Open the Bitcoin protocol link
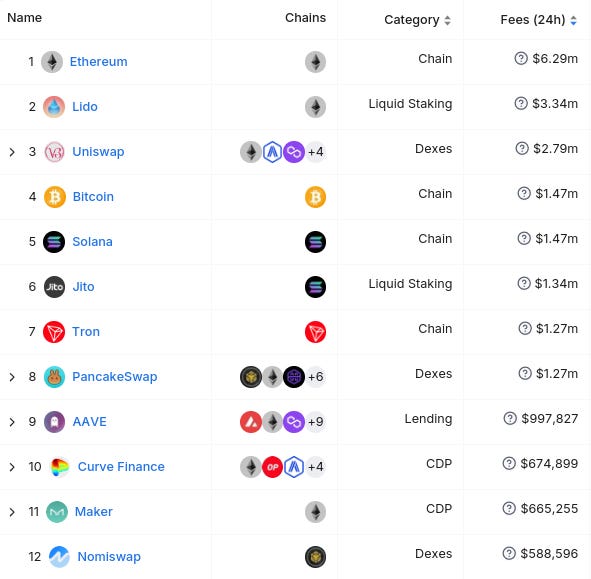The image size is (591, 579). [93, 196]
